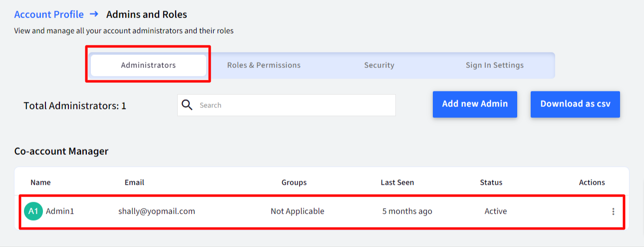Open the Admin1 row actions menu
Screen dimensions: 644x247
613,212
